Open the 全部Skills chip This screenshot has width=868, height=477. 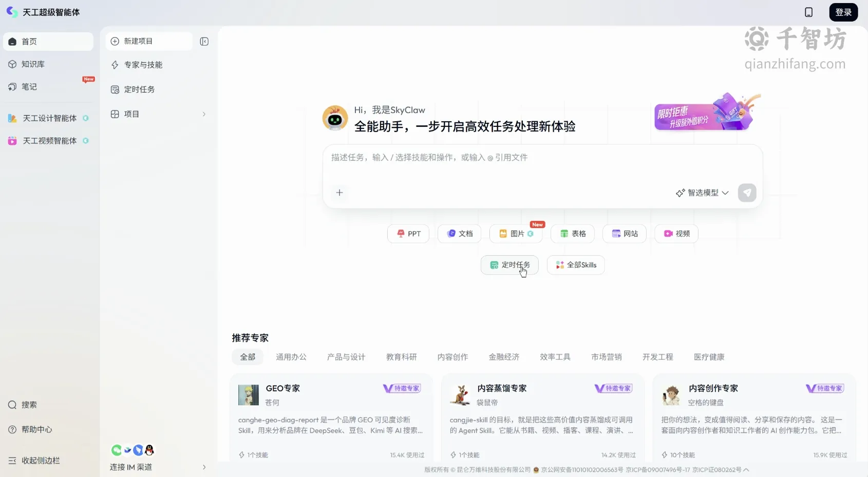pos(576,265)
